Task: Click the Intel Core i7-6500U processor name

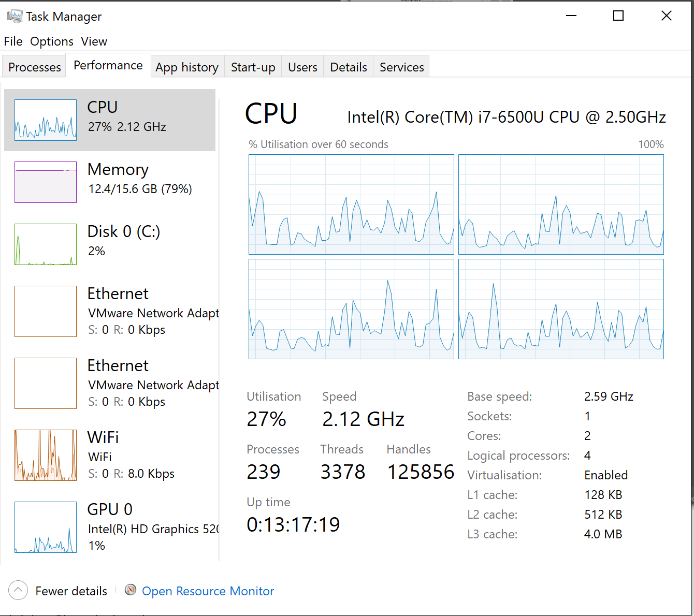Action: 507,117
